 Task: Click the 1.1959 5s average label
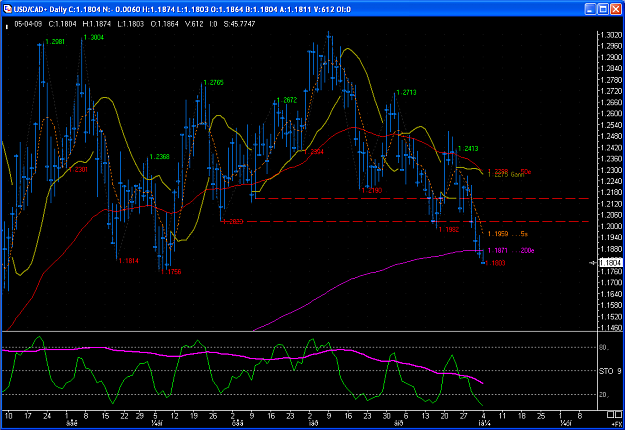pos(508,234)
